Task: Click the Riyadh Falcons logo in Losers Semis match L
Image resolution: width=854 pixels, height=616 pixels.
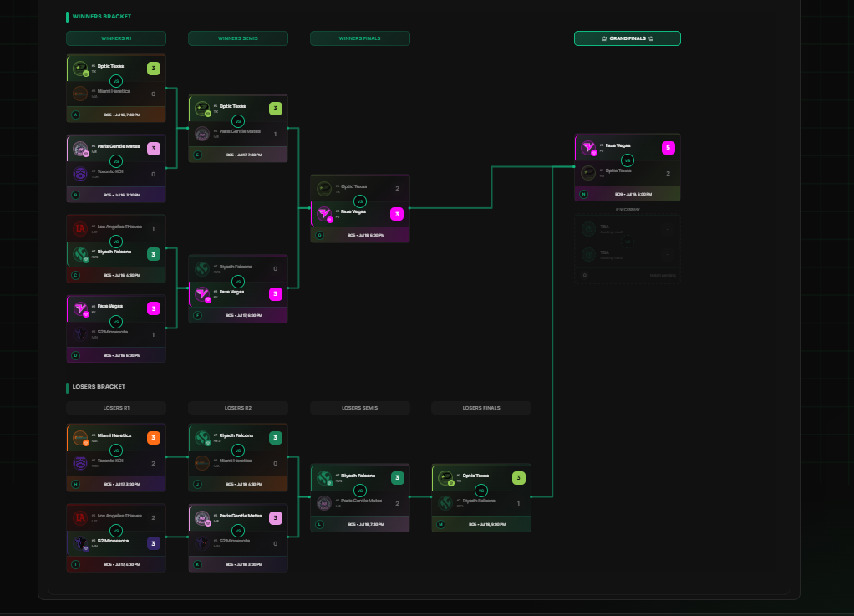Action: pos(324,478)
